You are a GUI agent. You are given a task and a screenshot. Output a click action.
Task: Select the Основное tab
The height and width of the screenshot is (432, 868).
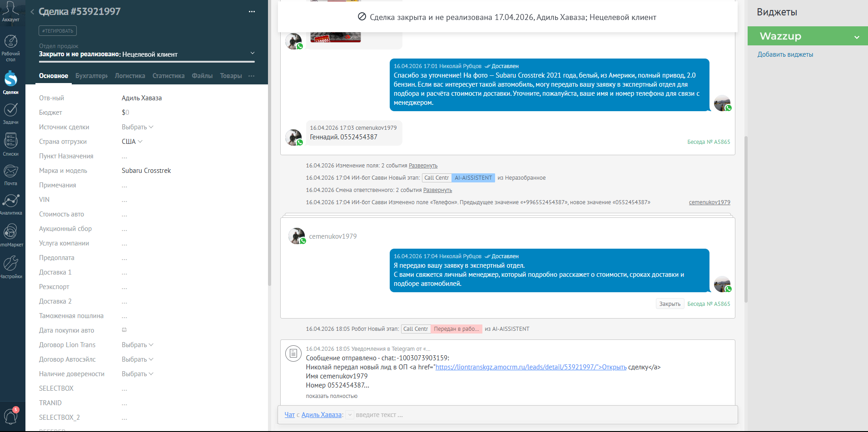click(54, 76)
